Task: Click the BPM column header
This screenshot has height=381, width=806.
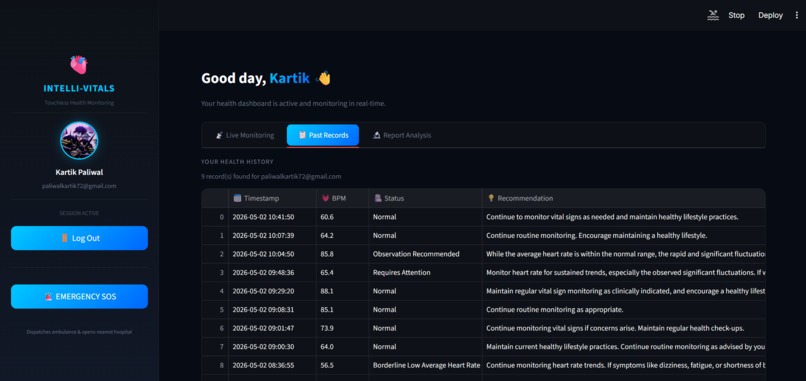Action: point(342,198)
